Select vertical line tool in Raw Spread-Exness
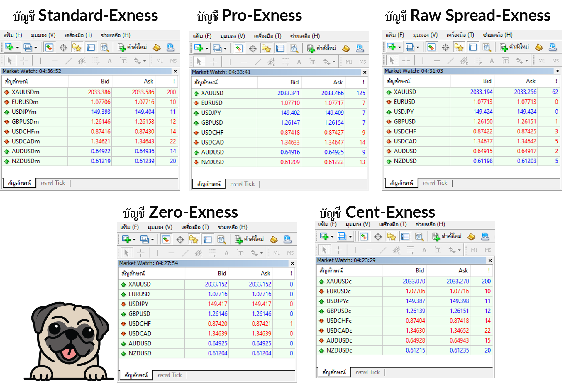The width and height of the screenshot is (588, 383). (x=423, y=61)
